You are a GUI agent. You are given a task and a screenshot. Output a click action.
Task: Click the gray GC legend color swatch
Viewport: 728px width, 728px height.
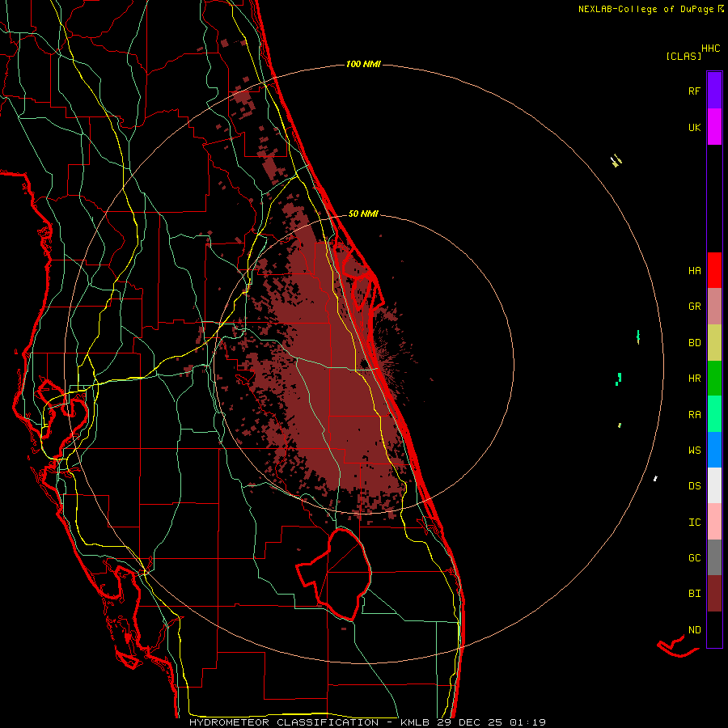click(714, 557)
